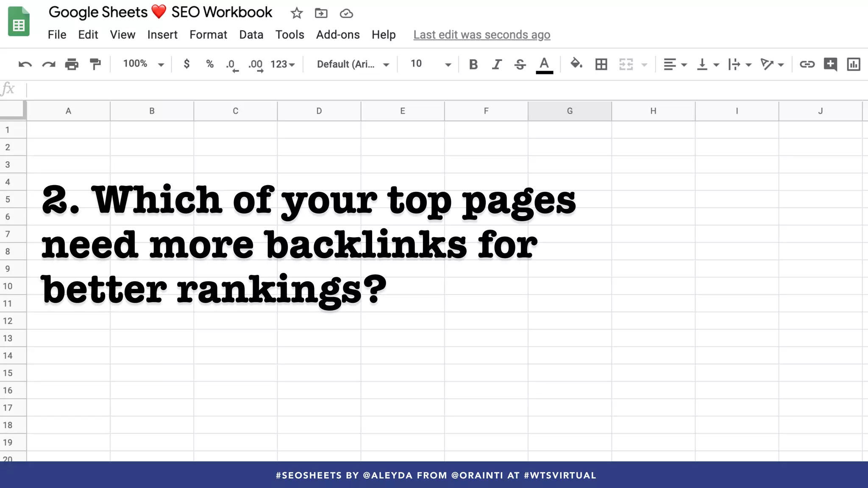Select the Paint format tool
868x488 pixels.
click(95, 64)
